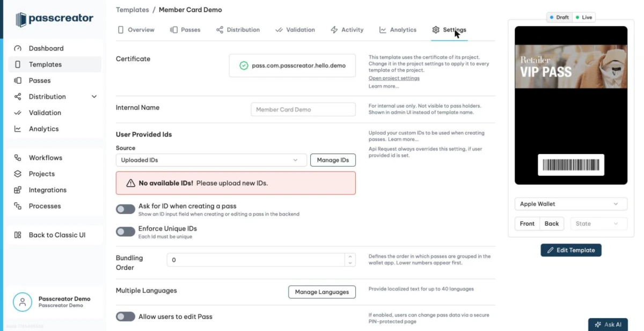Click the certificate identifier box
The height and width of the screenshot is (331, 644).
[292, 65]
